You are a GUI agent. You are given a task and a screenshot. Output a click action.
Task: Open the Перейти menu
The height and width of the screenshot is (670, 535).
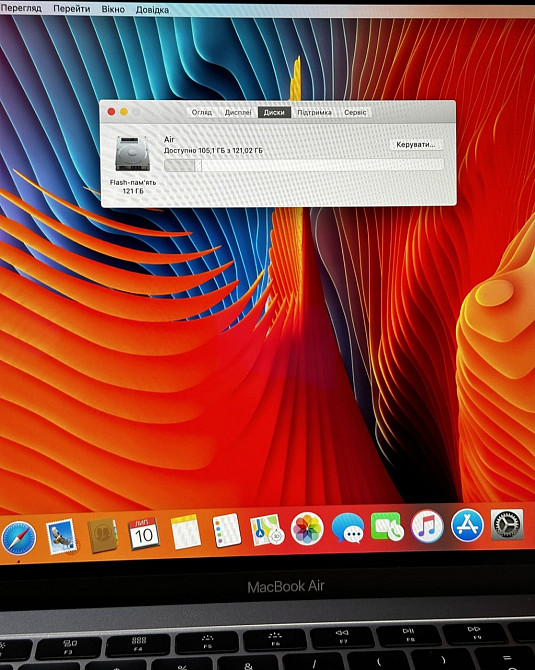(x=72, y=9)
